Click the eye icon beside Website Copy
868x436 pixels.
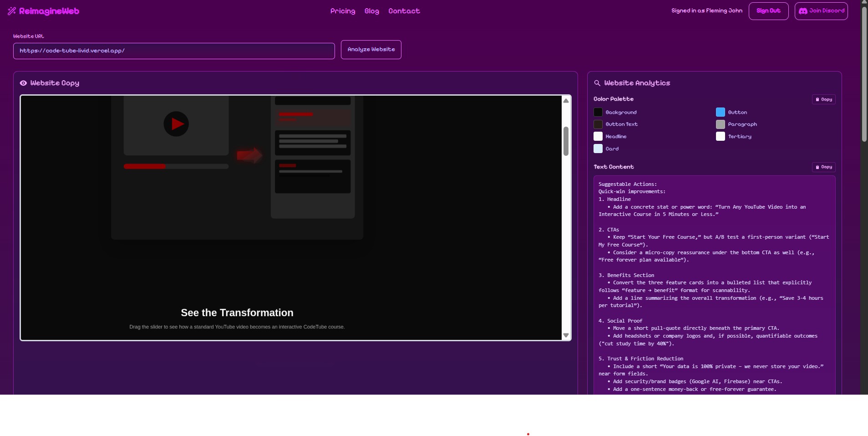(23, 83)
